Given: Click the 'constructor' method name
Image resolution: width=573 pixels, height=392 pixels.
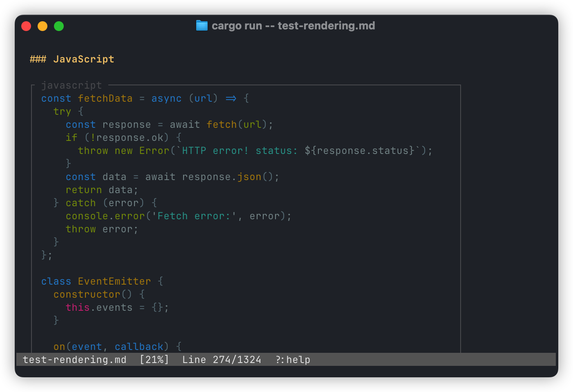Looking at the screenshot, I should (87, 294).
